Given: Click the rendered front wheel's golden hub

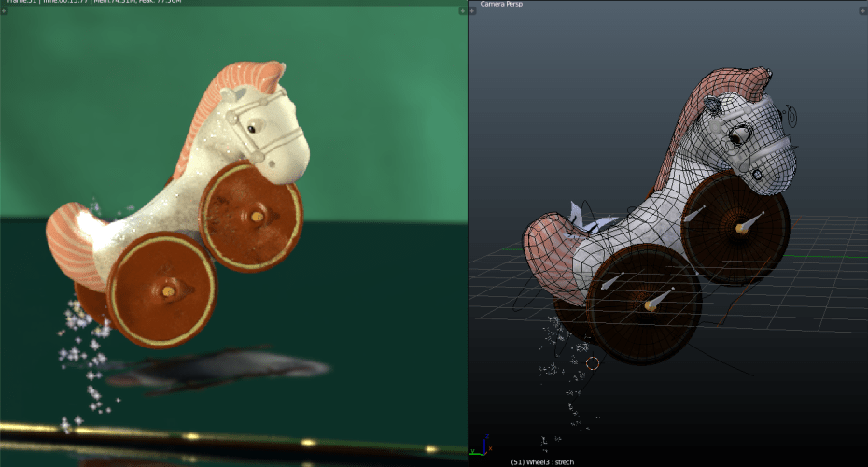Looking at the screenshot, I should tap(168, 292).
